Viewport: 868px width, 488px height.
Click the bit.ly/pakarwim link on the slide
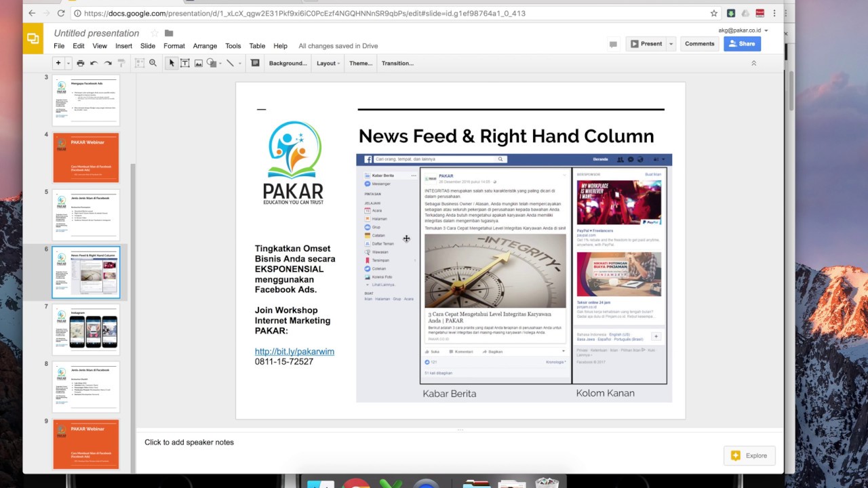pos(294,352)
